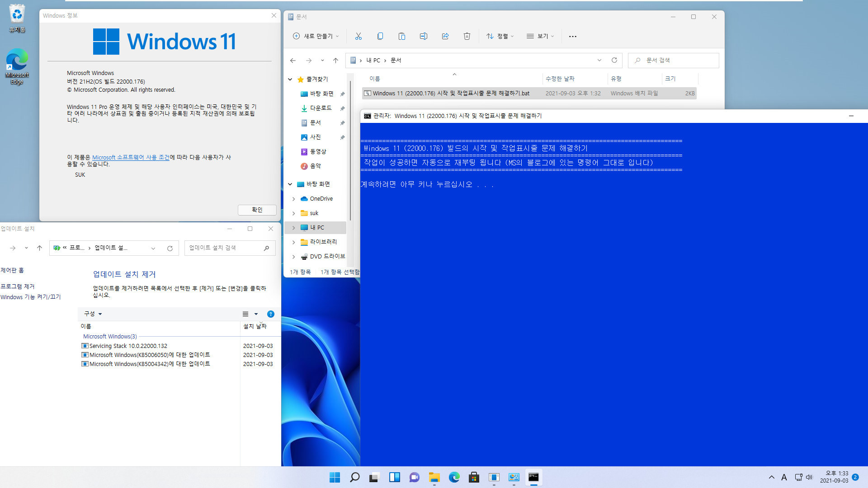This screenshot has height=488, width=868.
Task: Click the volume icon in system tray
Action: coord(809,477)
